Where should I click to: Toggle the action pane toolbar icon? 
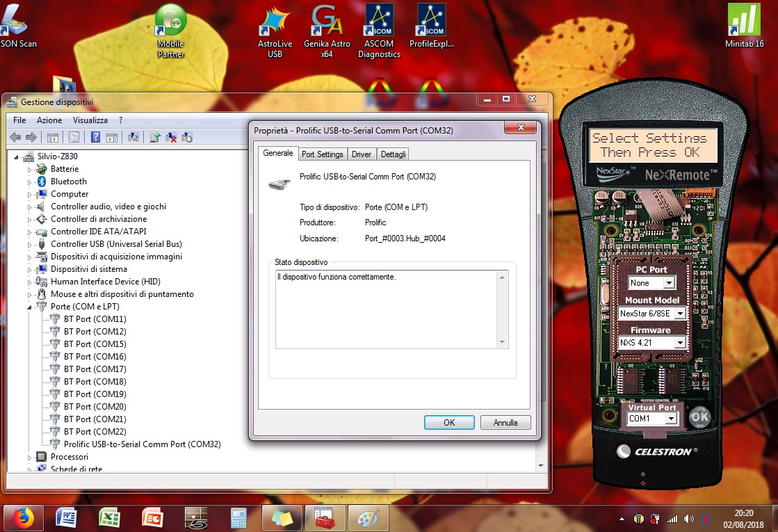[112, 138]
